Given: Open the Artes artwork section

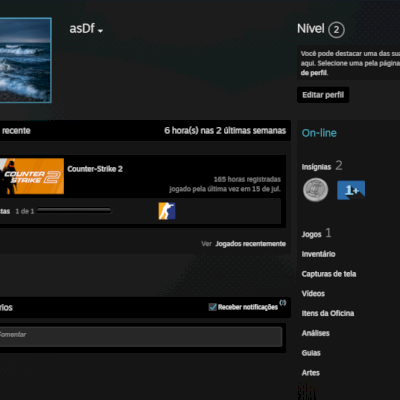Looking at the screenshot, I should coord(311,373).
